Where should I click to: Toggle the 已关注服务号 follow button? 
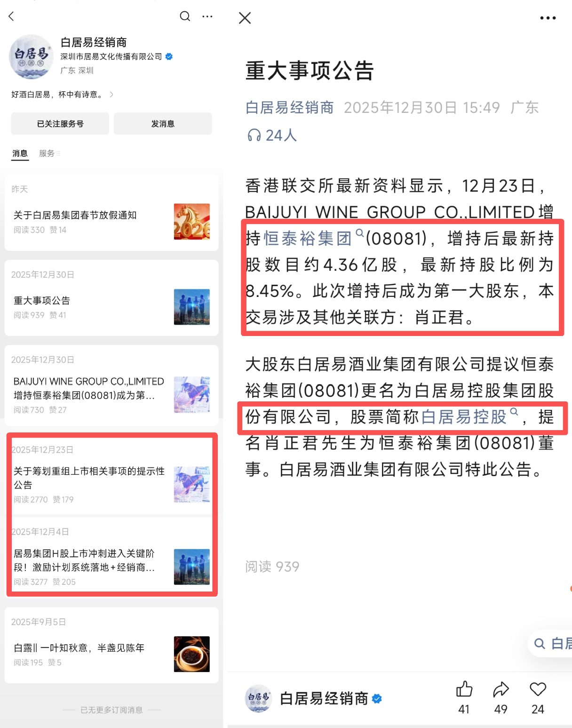pyautogui.click(x=60, y=124)
